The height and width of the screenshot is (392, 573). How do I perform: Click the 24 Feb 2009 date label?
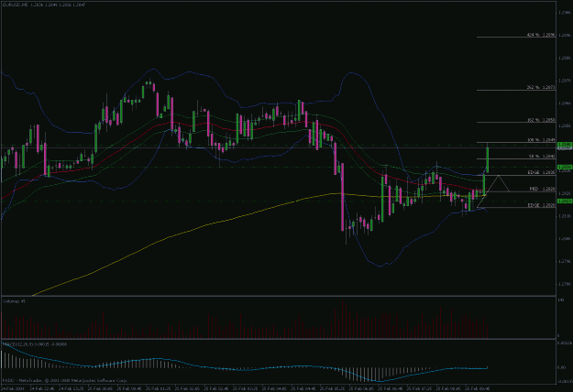coord(12,388)
